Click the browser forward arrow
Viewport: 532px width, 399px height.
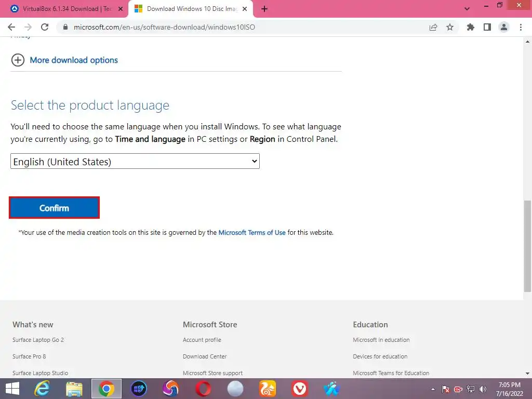28,27
